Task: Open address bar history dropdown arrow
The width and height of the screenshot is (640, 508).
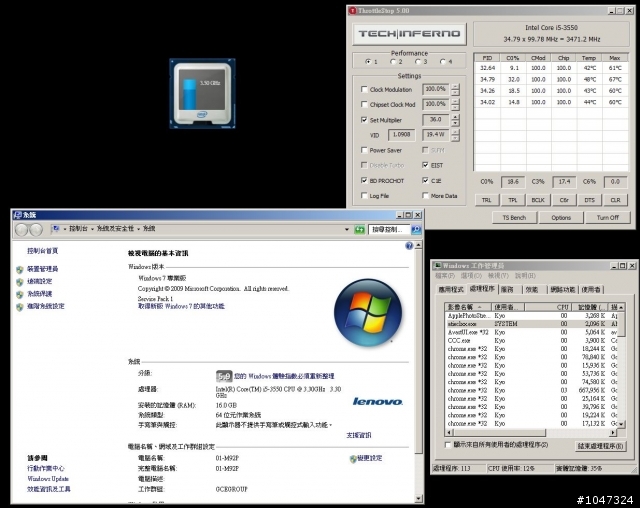Action: (347, 230)
